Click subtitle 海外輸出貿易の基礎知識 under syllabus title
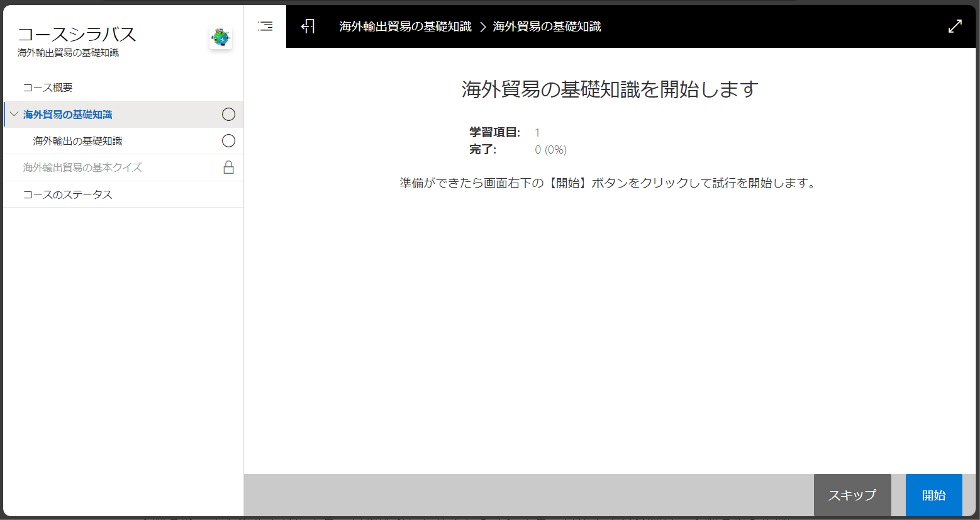980x520 pixels. 68,53
